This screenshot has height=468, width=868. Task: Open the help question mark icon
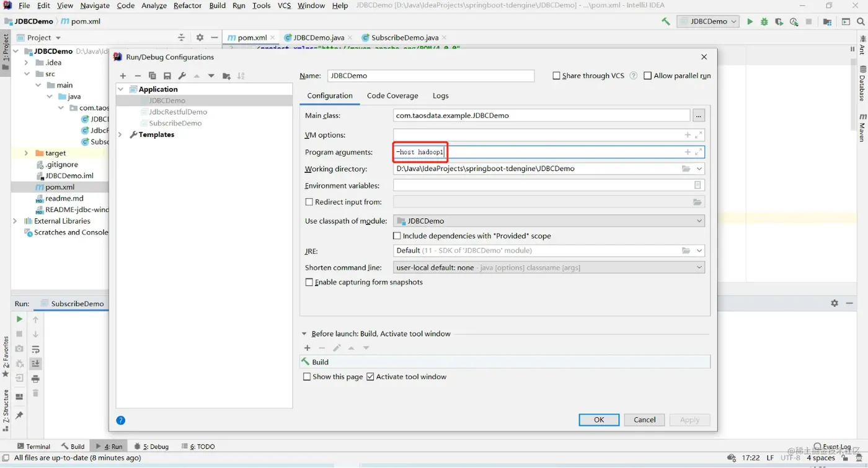(121, 420)
